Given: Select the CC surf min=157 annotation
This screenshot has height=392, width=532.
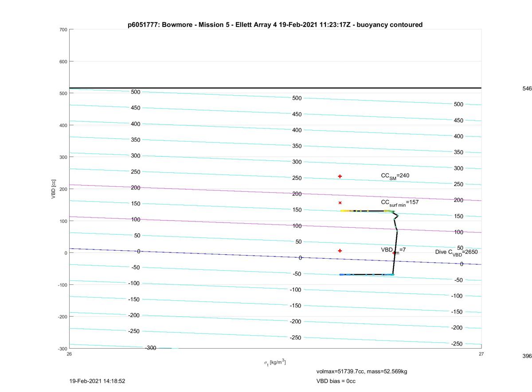Looking at the screenshot, I should tap(399, 203).
